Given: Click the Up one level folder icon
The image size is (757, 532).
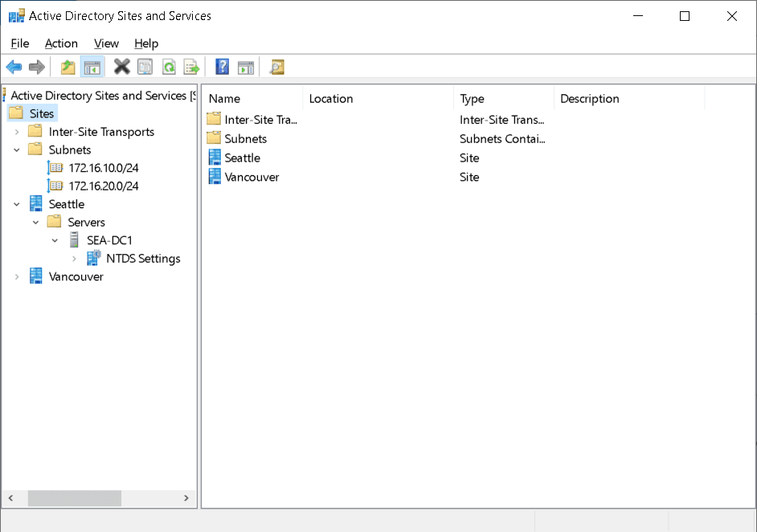Looking at the screenshot, I should [x=68, y=67].
